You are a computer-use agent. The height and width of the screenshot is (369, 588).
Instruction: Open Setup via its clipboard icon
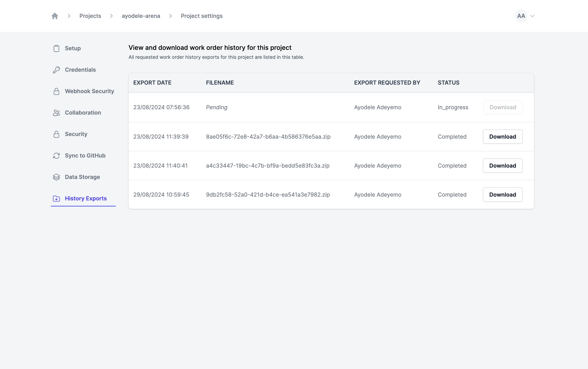click(x=56, y=48)
